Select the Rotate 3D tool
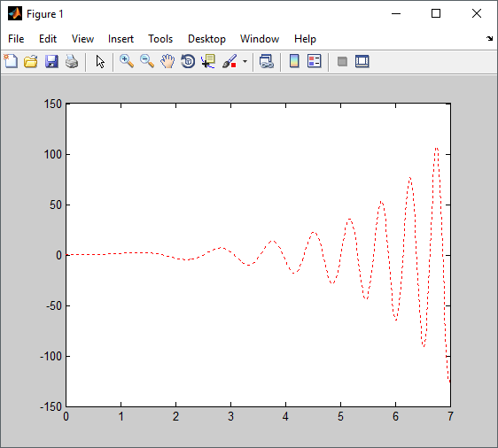Viewport: 498px width, 448px height. coord(188,61)
